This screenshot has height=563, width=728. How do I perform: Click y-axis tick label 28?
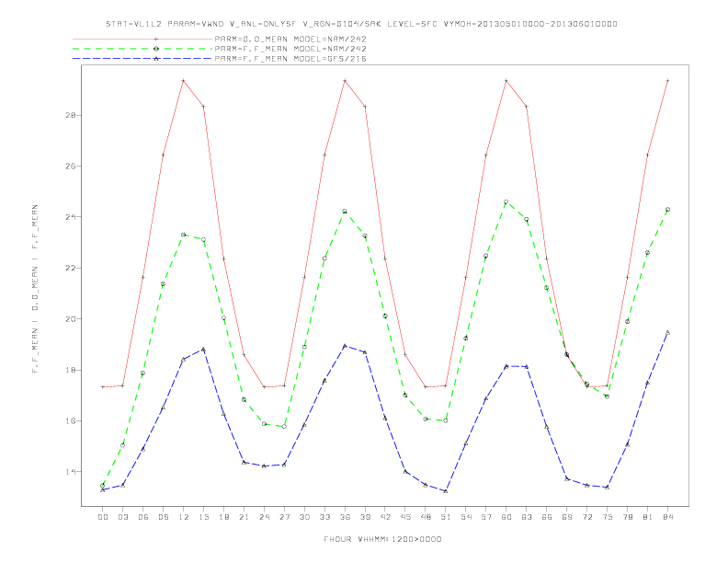tap(71, 115)
